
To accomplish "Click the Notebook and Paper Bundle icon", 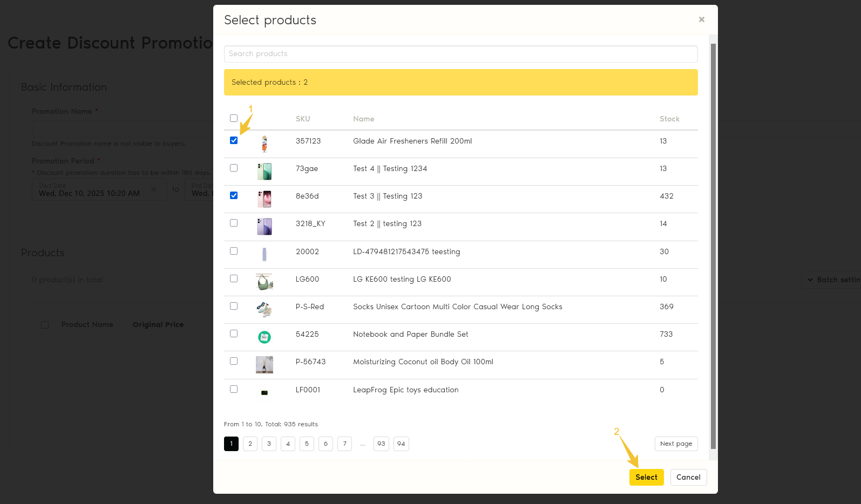I will (x=265, y=337).
